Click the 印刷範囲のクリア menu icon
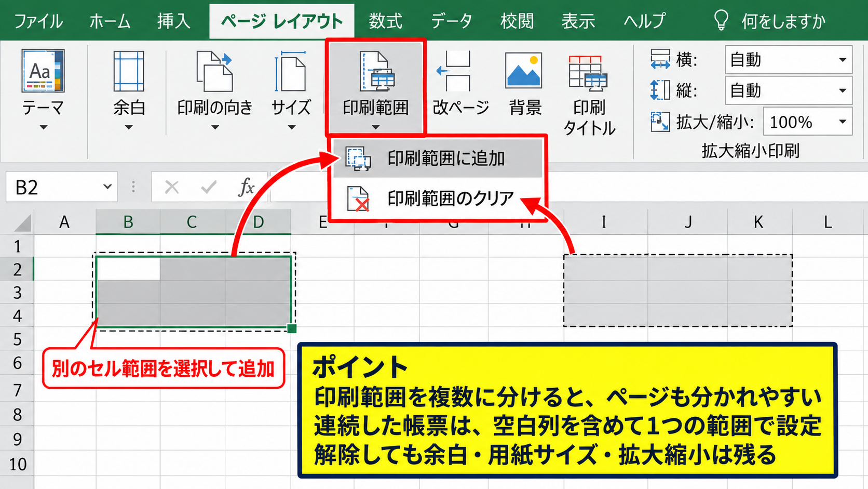The width and height of the screenshot is (868, 489). tap(358, 199)
